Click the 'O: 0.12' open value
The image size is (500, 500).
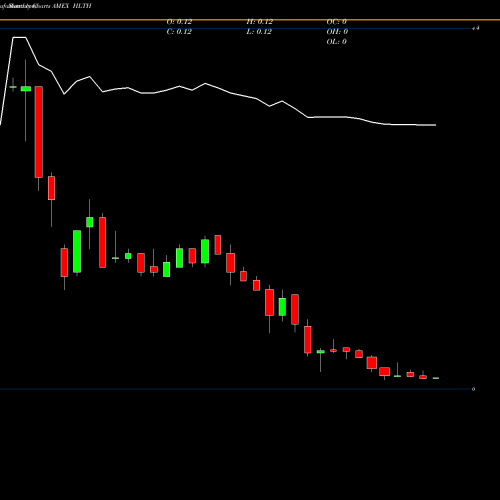(x=179, y=22)
